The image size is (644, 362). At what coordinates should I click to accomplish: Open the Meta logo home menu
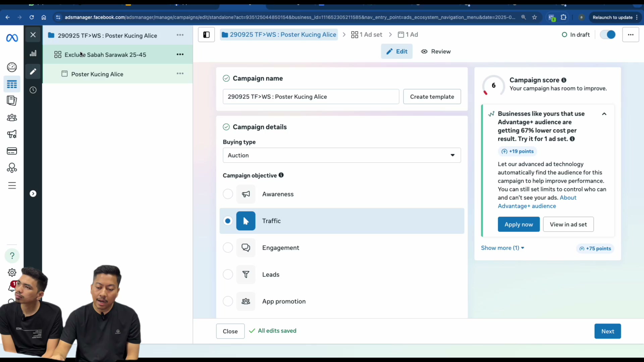tap(12, 38)
